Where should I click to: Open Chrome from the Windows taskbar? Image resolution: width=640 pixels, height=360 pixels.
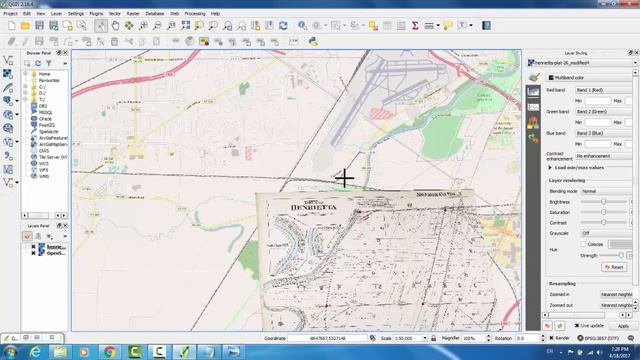[109, 352]
